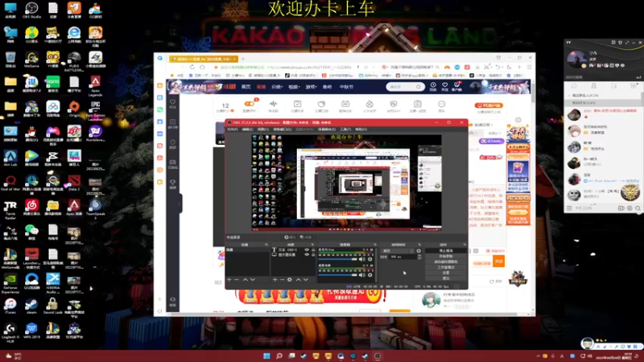
Task: Click Douyu history clock icon in header
Action: 433,86
